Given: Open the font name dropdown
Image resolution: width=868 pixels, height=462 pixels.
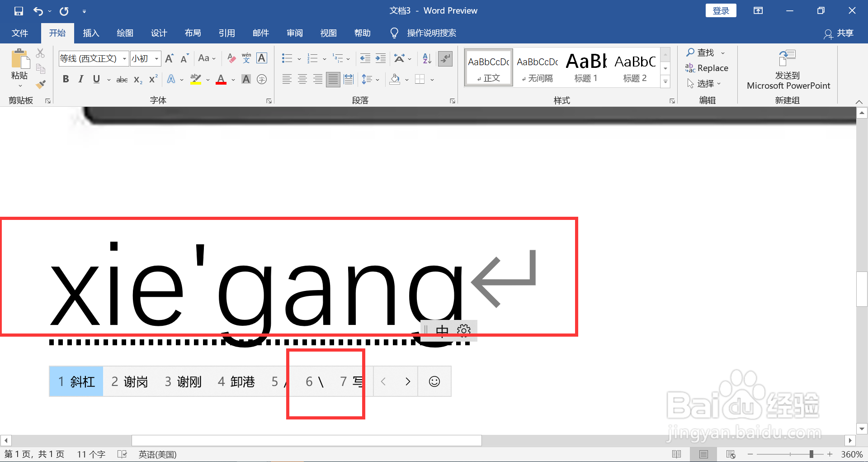Looking at the screenshot, I should coord(124,58).
